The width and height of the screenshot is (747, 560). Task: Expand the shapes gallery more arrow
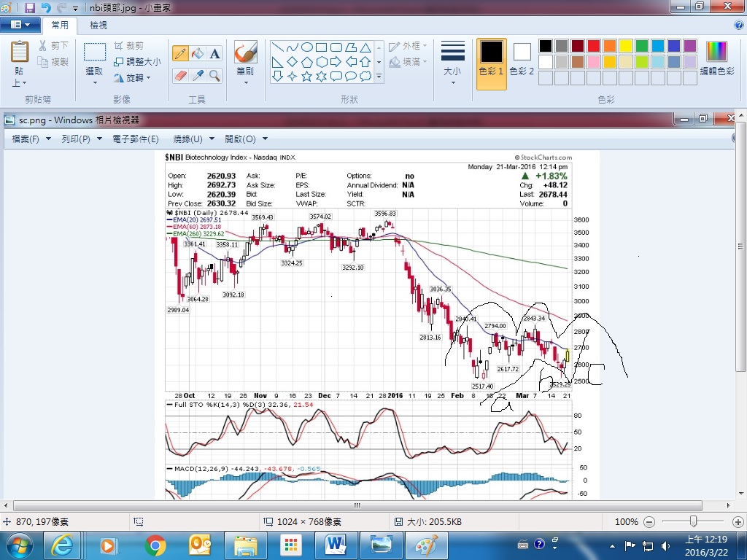pos(379,76)
